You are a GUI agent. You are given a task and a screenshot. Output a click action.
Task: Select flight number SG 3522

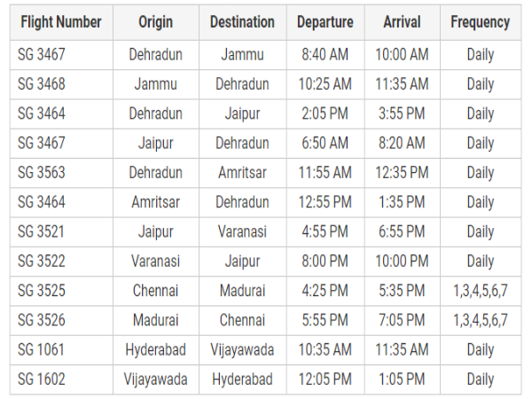(x=42, y=262)
